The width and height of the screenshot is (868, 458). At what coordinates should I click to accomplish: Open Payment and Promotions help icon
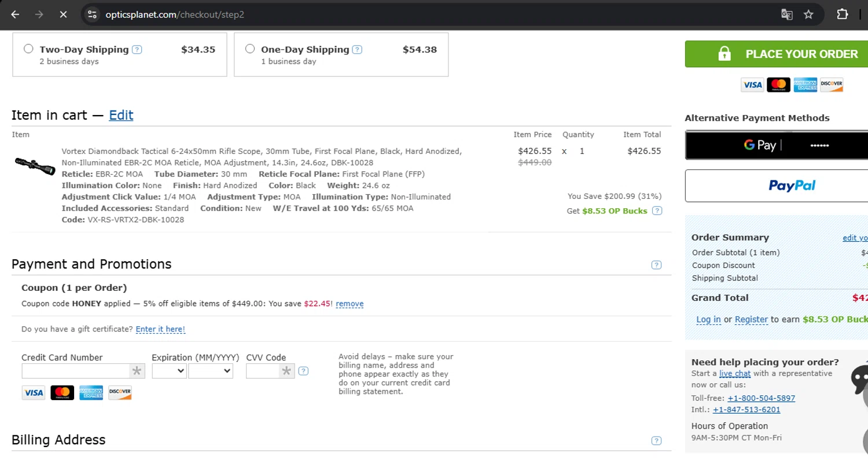click(x=656, y=265)
